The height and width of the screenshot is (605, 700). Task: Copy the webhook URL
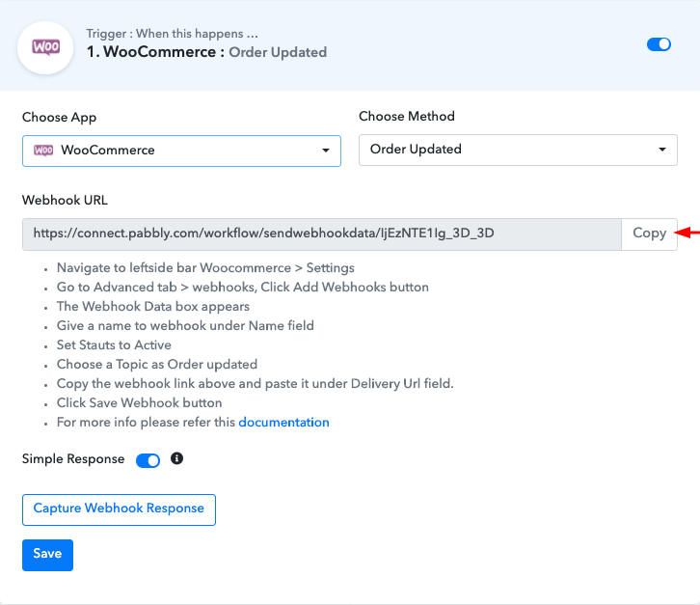click(x=649, y=234)
